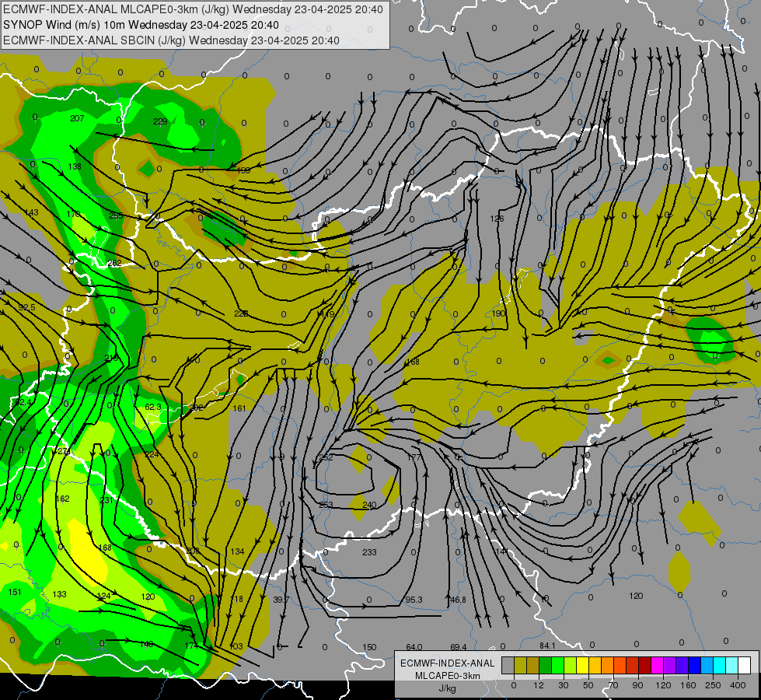Select the bright yellow legend swatch

583,665
